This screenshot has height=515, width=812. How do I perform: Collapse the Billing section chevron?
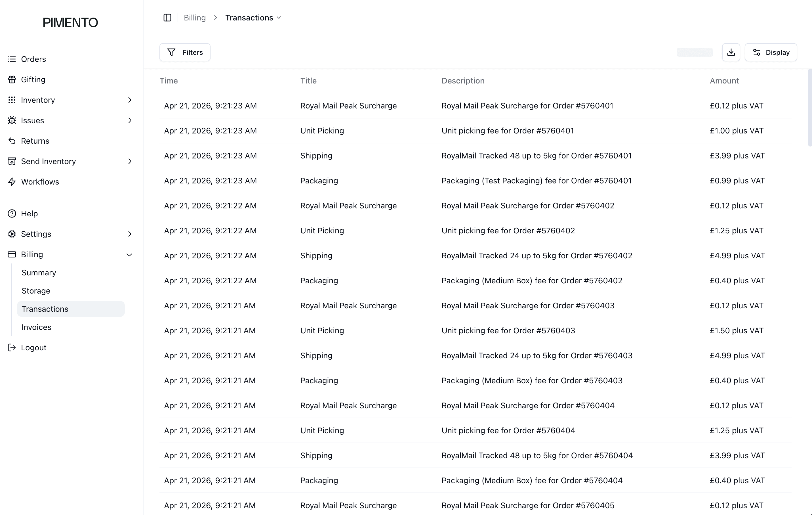(129, 255)
